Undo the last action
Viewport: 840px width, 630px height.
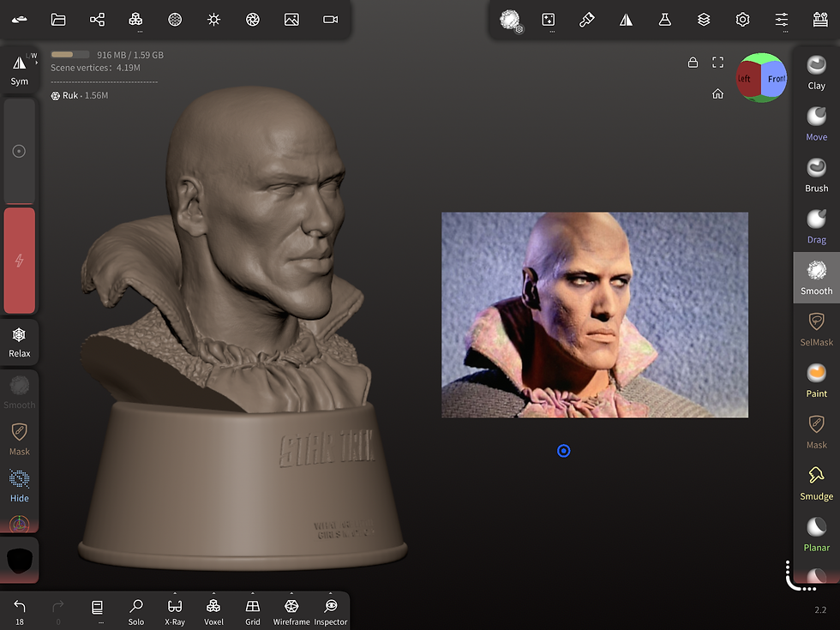(x=19, y=612)
